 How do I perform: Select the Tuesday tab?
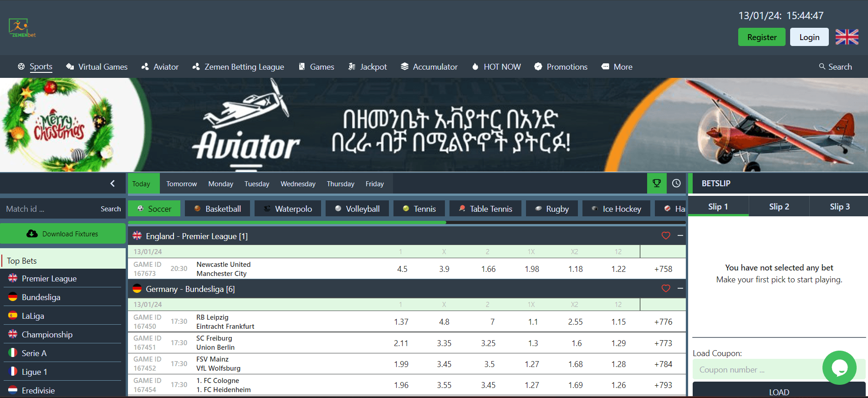pos(257,184)
